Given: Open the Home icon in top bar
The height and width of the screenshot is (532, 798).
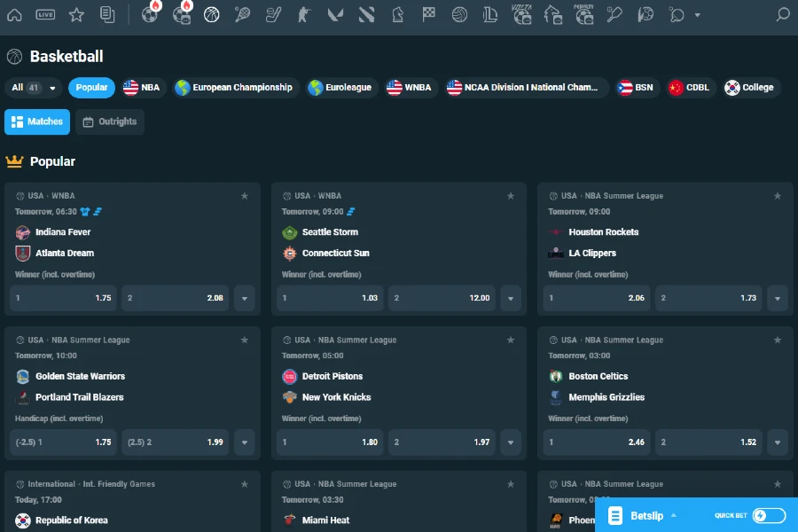Looking at the screenshot, I should point(14,14).
